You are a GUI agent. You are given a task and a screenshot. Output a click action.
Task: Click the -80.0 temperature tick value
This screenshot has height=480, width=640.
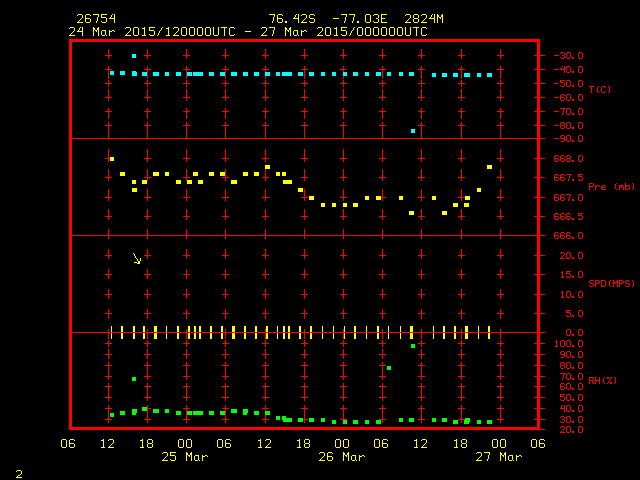568,126
